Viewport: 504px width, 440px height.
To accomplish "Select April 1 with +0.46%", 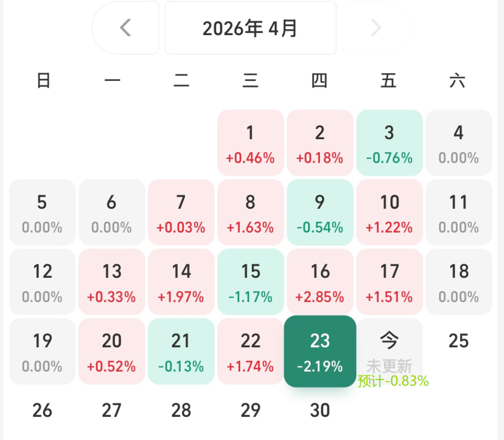I will (x=251, y=143).
